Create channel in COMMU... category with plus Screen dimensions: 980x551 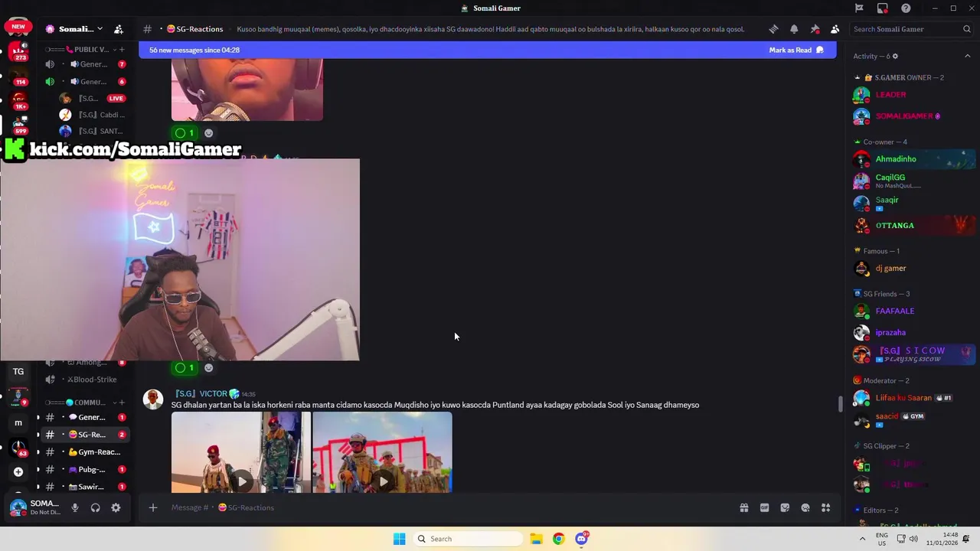(x=121, y=403)
